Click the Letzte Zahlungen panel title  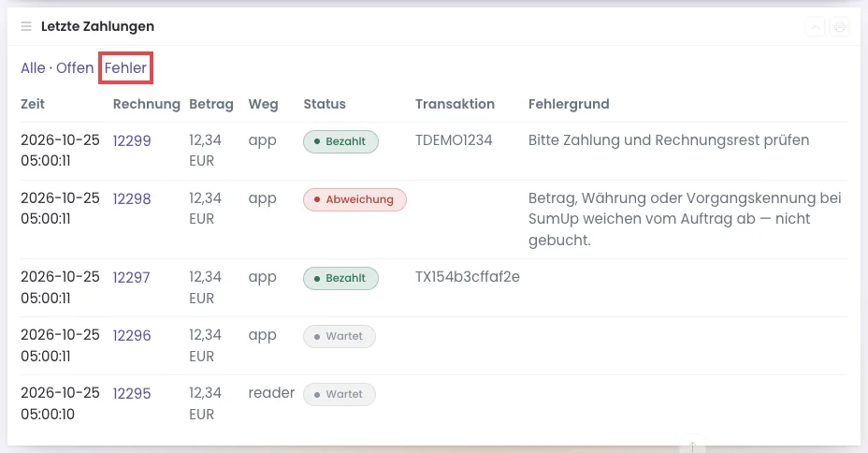[97, 26]
